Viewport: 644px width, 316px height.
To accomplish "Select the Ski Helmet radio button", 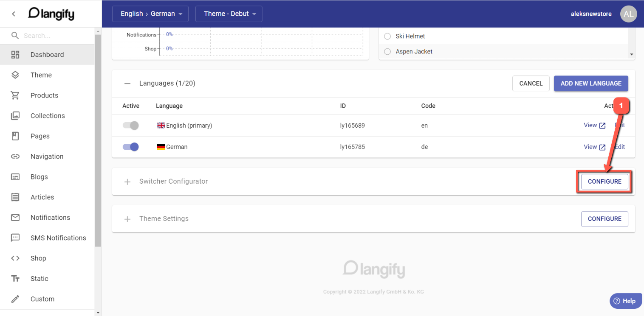I will coord(387,36).
